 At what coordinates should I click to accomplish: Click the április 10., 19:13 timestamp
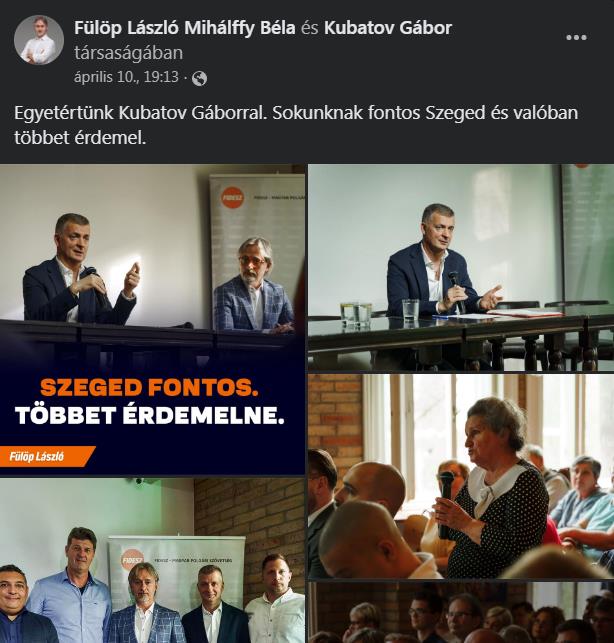tap(126, 77)
